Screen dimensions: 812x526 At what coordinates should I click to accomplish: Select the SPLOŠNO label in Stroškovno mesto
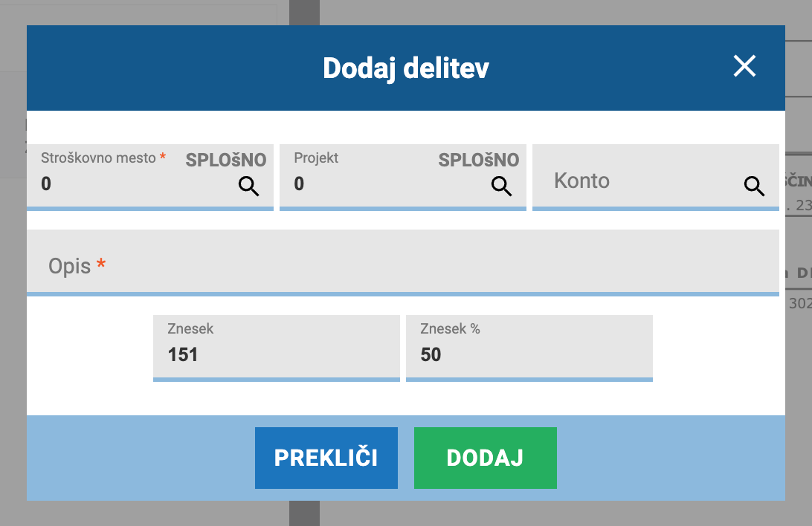tap(226, 160)
